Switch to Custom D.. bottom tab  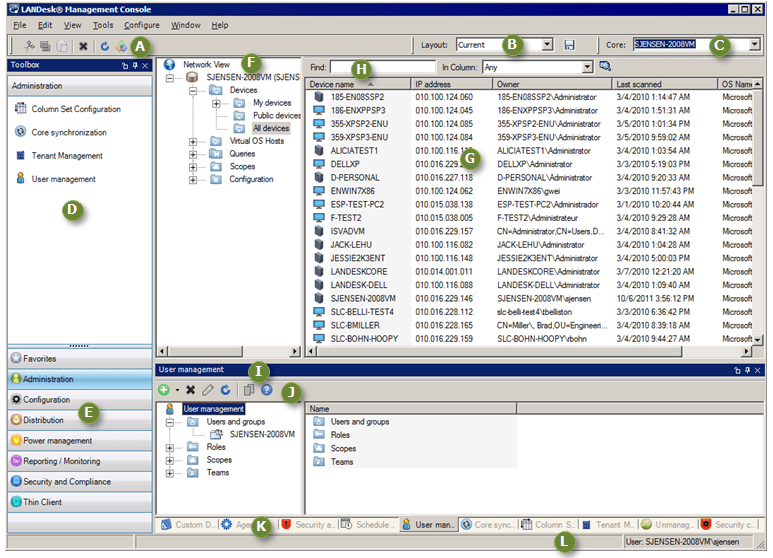click(189, 525)
